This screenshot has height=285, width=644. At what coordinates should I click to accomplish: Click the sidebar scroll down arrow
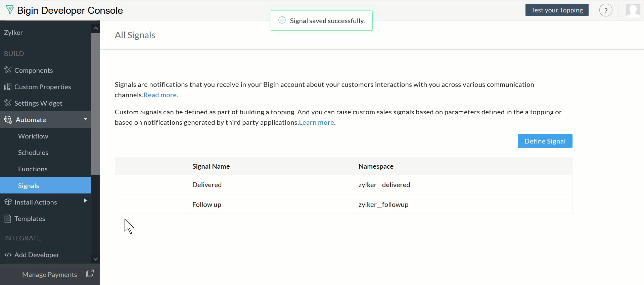96,259
